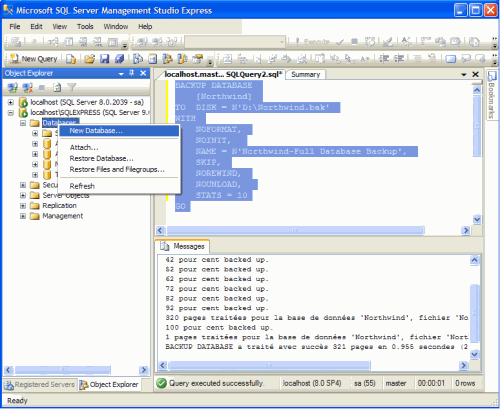Screen dimensions: 500x409
Task: Choose Refresh from context menu
Action: click(x=119, y=186)
